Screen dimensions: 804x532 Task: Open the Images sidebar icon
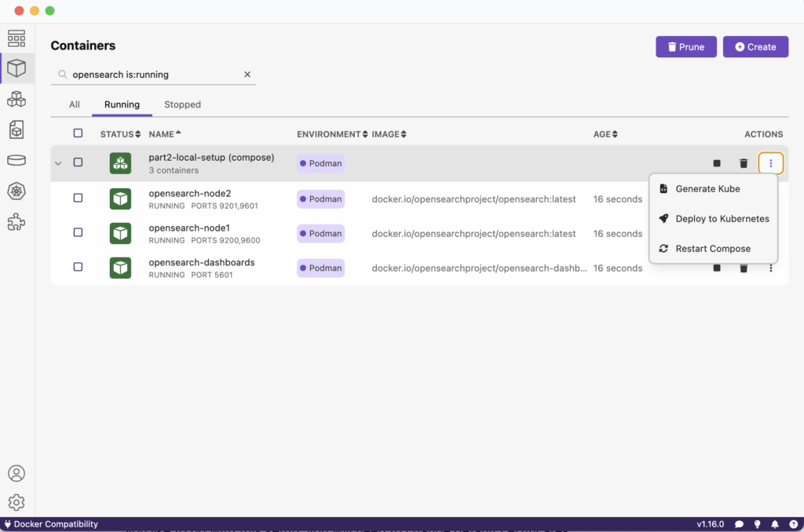[x=16, y=129]
